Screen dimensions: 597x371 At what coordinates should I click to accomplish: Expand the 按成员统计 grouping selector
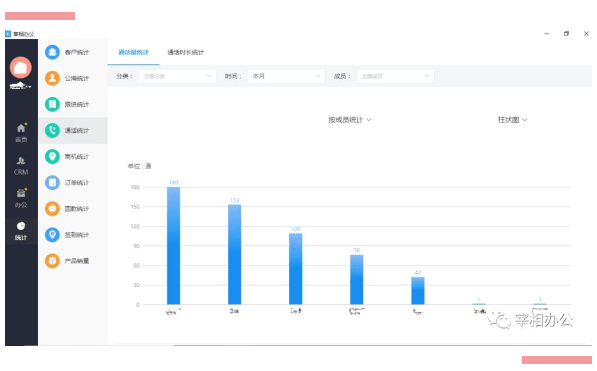[350, 120]
